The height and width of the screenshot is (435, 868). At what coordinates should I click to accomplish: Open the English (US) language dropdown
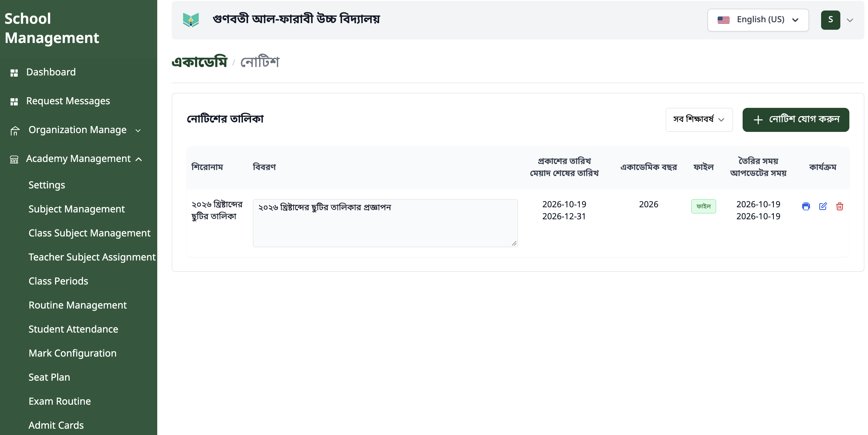click(x=758, y=20)
